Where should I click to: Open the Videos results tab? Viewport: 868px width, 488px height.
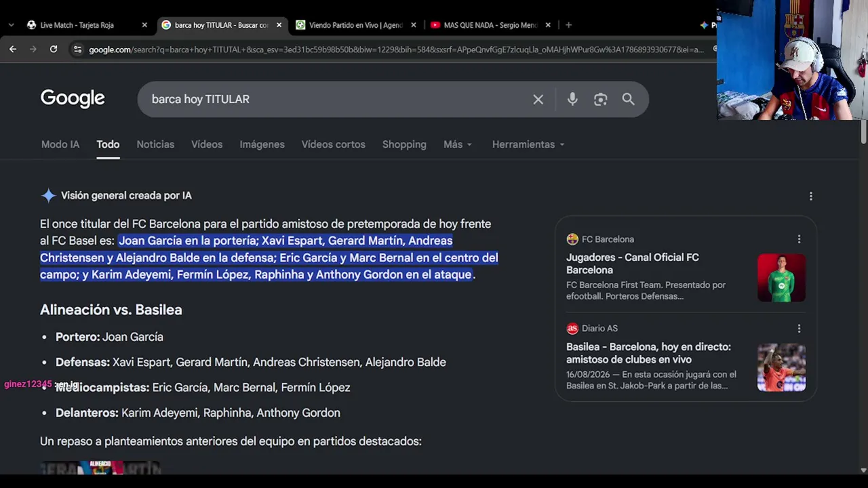pyautogui.click(x=207, y=144)
